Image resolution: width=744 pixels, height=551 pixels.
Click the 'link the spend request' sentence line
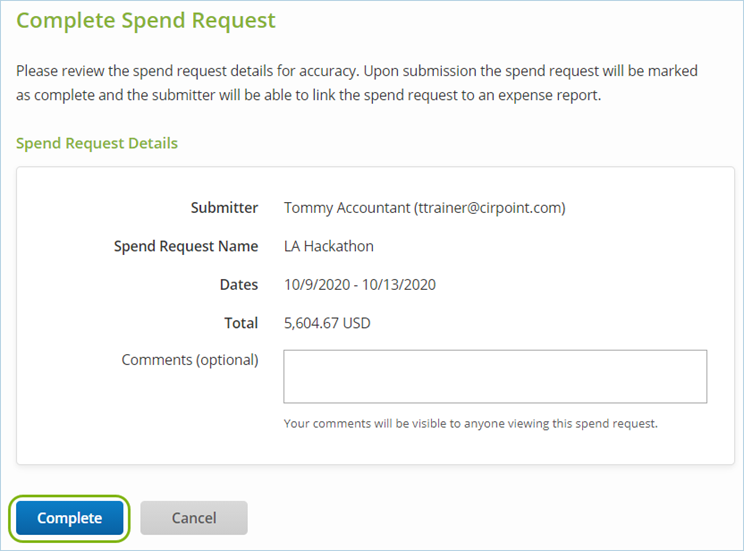308,98
